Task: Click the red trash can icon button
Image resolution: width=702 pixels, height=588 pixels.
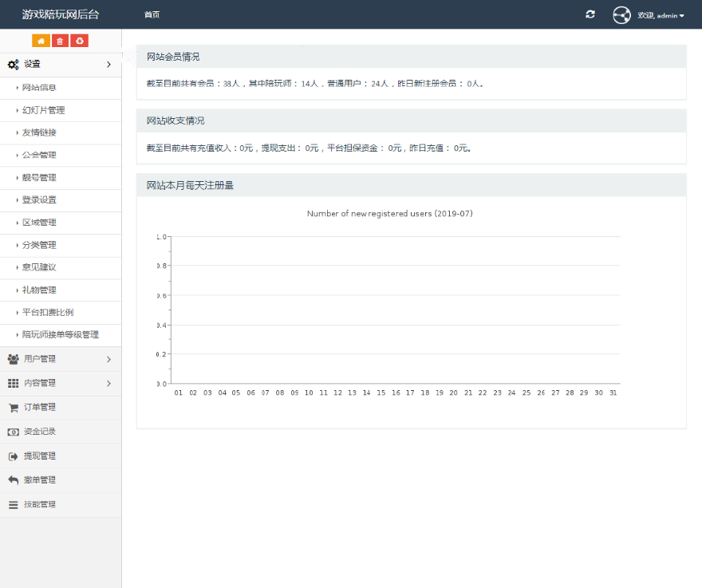Action: coord(60,41)
